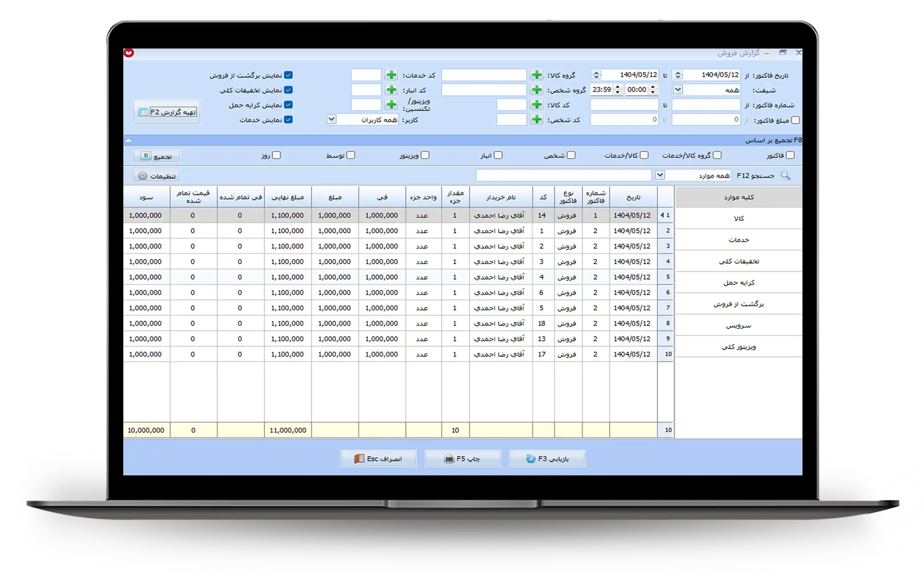This screenshot has height=576, width=924.
Task: Select برگشت از فروش in the side list
Action: point(738,304)
